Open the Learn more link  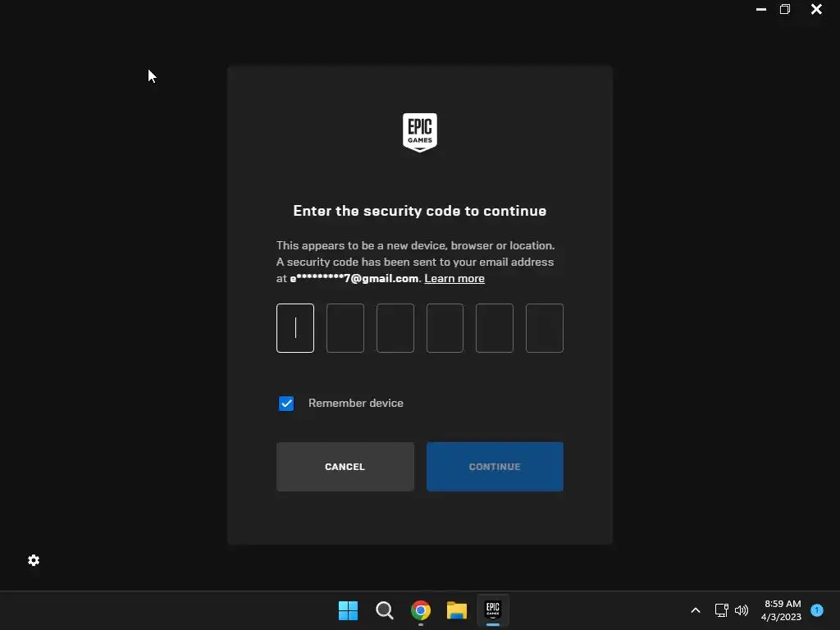coord(454,279)
